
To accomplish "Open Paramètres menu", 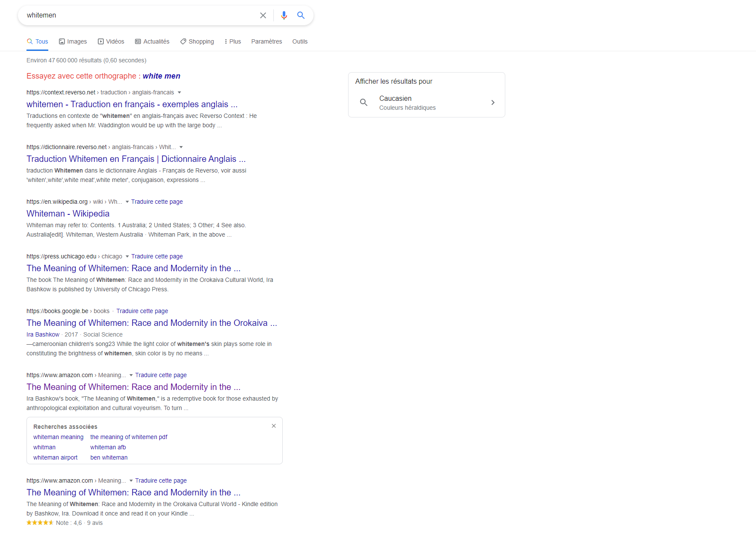I will tap(267, 41).
